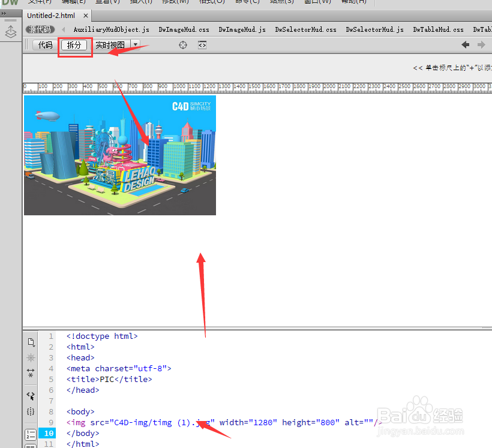
Task: Open related file DwTableHud.css
Action: pyautogui.click(x=438, y=29)
